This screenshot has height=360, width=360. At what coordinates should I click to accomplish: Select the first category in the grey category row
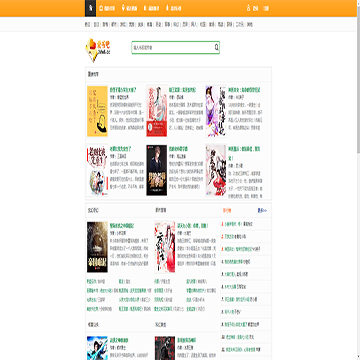point(87,24)
